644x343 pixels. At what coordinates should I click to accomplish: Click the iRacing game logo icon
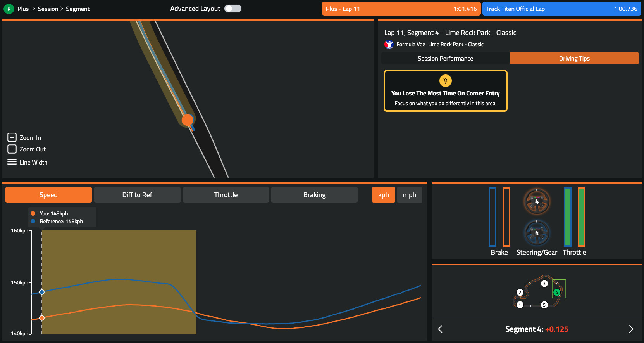tap(389, 44)
